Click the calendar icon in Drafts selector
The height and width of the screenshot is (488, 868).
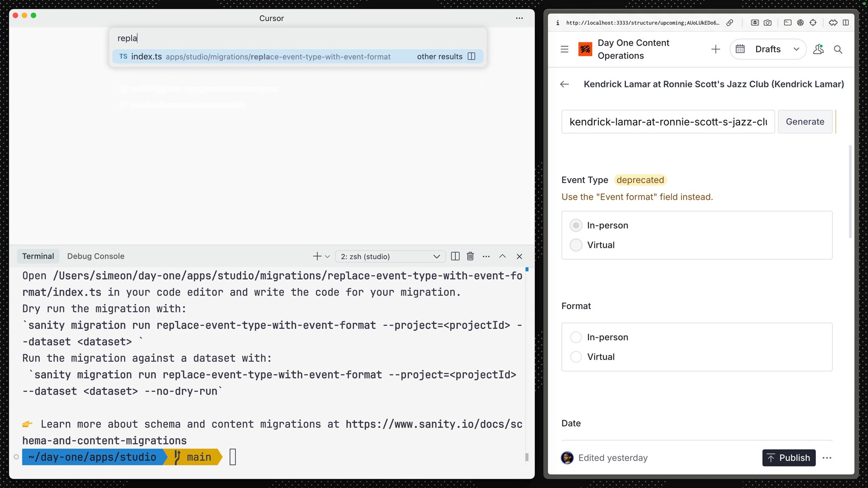[x=740, y=49]
